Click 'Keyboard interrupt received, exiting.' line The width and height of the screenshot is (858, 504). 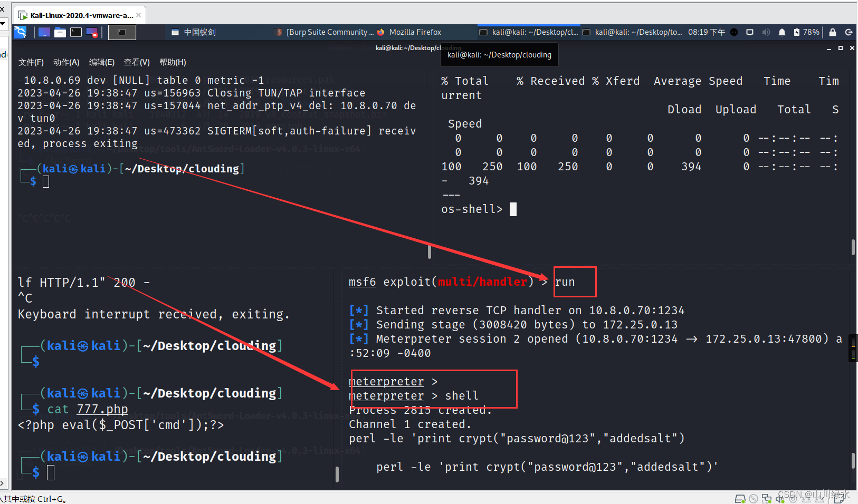point(154,314)
